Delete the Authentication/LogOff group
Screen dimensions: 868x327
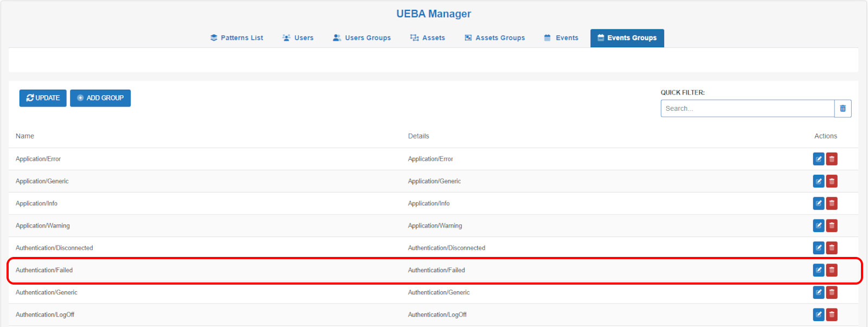[832, 315]
